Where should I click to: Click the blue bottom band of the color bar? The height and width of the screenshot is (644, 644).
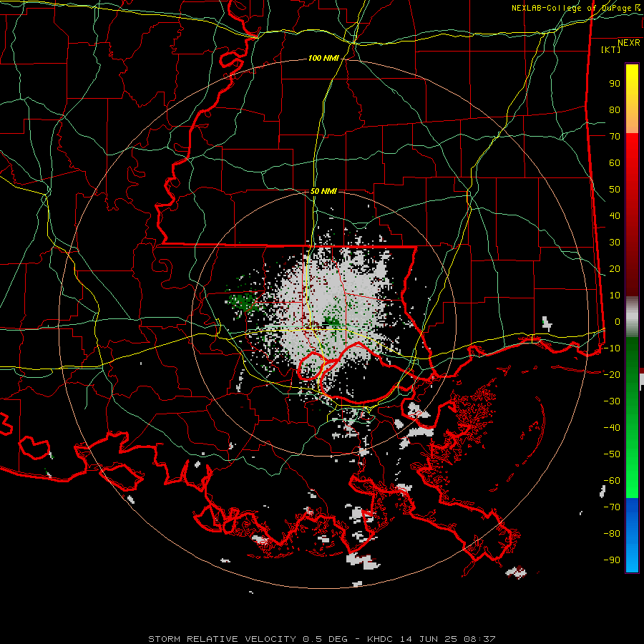pos(632,535)
